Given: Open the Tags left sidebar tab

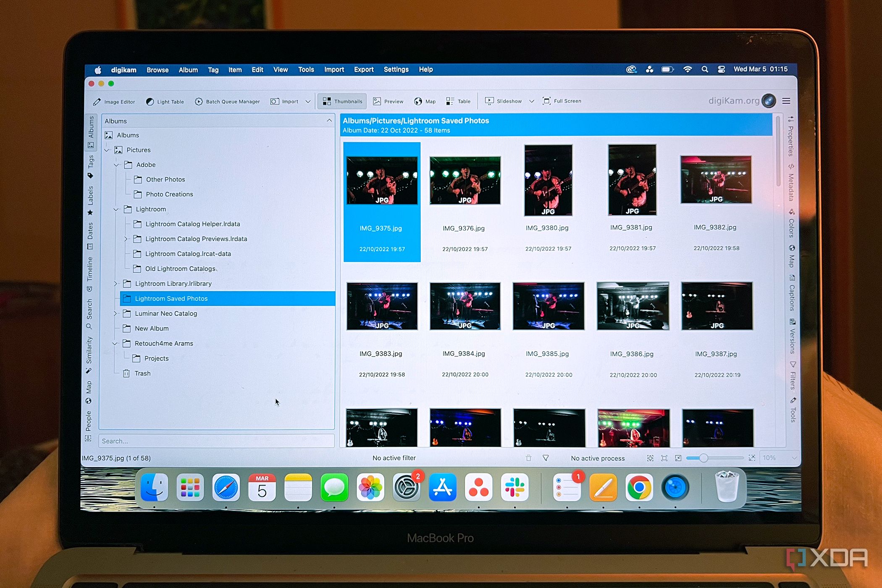Looking at the screenshot, I should (x=91, y=167).
